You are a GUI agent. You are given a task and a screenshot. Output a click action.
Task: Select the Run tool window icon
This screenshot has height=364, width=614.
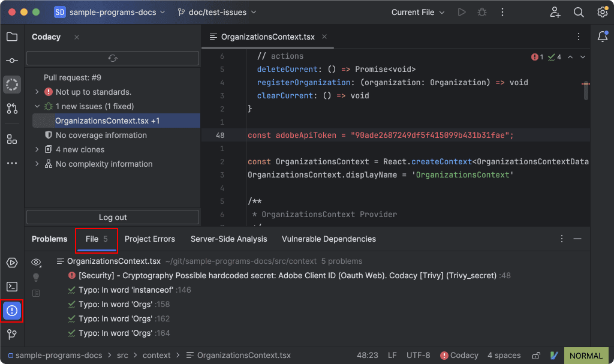(12, 263)
